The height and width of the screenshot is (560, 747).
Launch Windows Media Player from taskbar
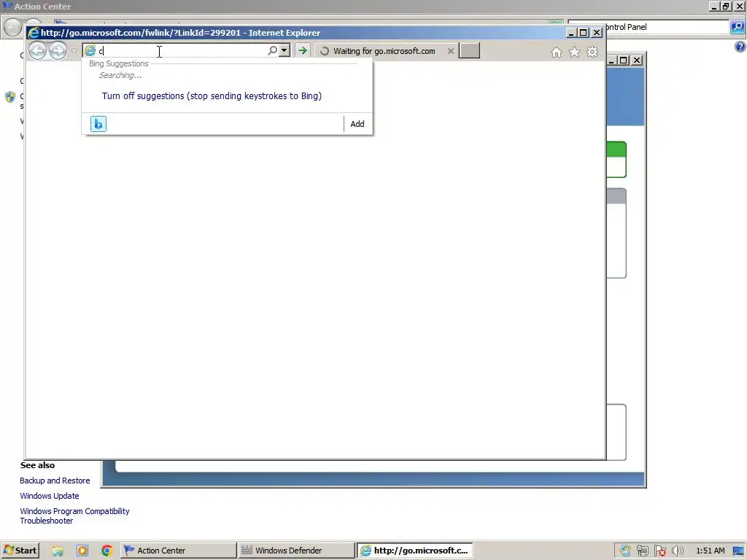[x=82, y=551]
